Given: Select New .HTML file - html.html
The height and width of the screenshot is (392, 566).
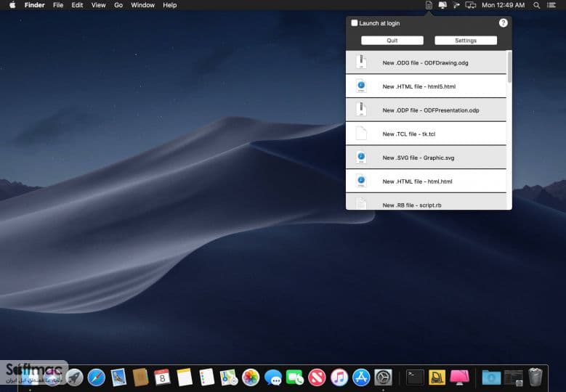Looking at the screenshot, I should tap(426, 181).
